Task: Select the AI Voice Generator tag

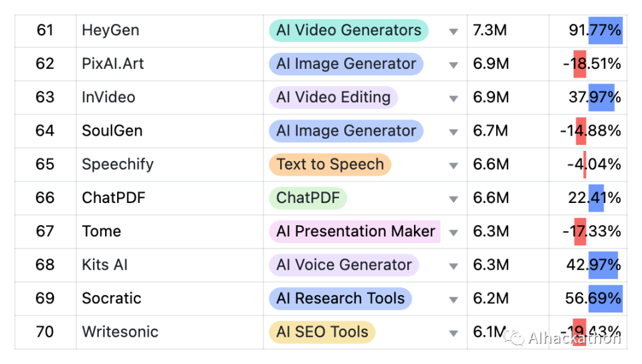Action: (344, 265)
